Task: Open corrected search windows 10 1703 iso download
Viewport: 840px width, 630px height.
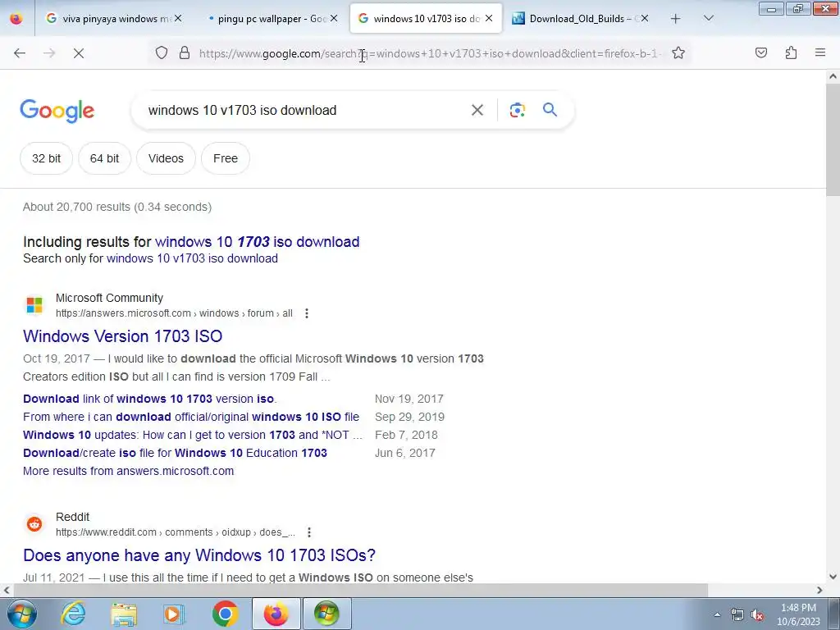Action: pyautogui.click(x=257, y=242)
